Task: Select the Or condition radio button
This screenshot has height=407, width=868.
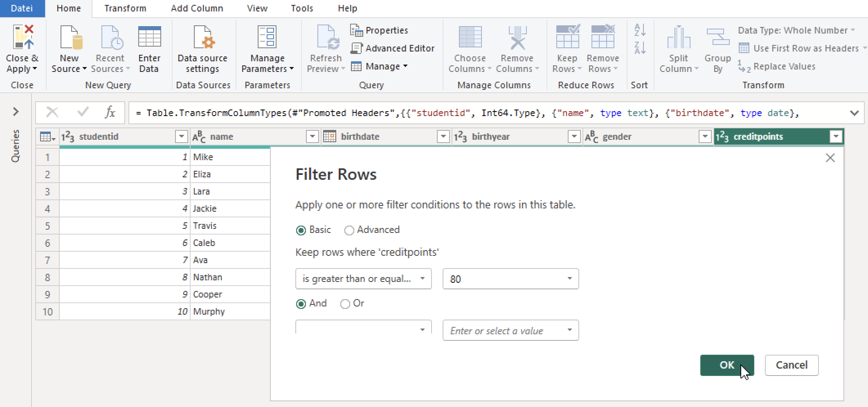Action: click(x=346, y=304)
